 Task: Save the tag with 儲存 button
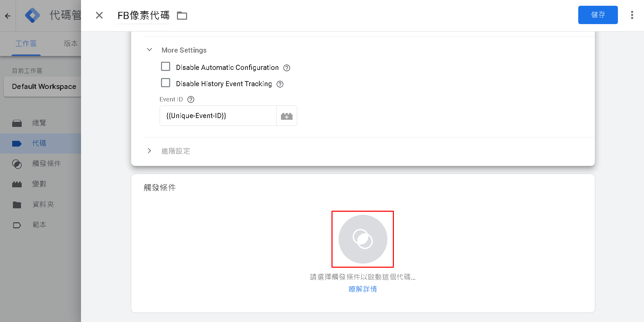[x=598, y=15]
